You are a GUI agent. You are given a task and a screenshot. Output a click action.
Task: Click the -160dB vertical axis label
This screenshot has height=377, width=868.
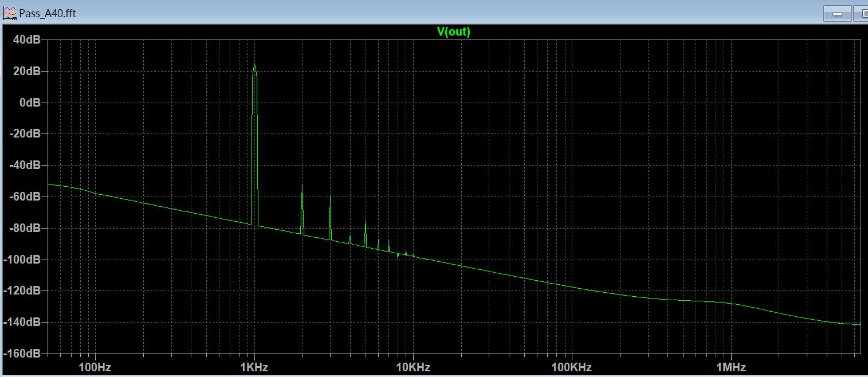[x=22, y=354]
